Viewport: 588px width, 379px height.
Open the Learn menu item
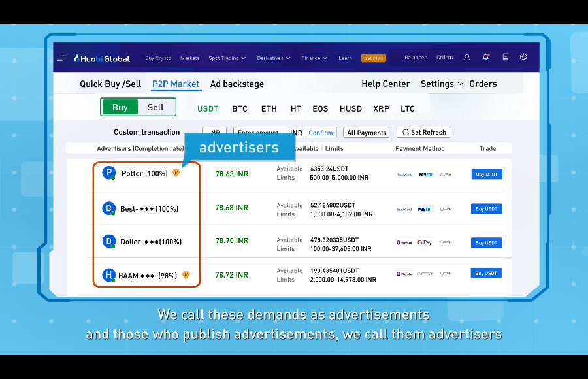click(346, 58)
